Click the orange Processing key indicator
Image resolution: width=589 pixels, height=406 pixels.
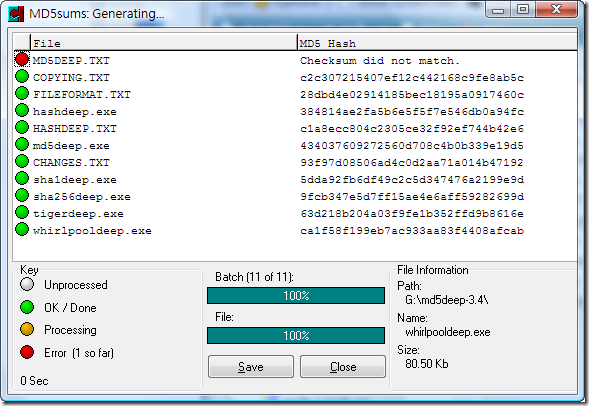[27, 329]
